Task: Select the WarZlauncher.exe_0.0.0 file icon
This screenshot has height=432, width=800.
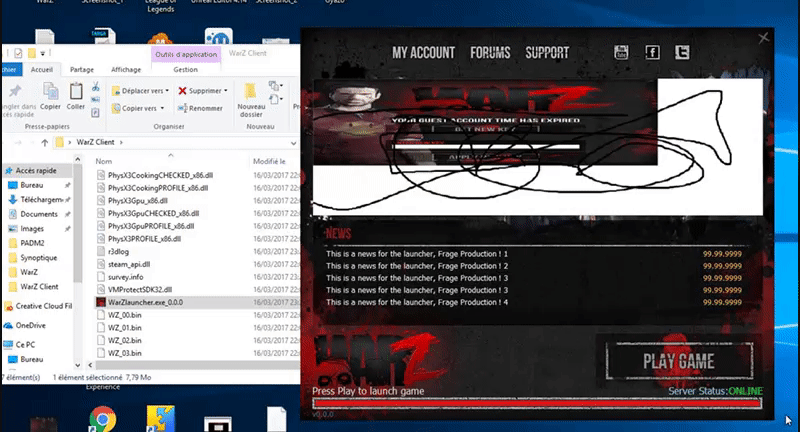Action: coord(101,302)
